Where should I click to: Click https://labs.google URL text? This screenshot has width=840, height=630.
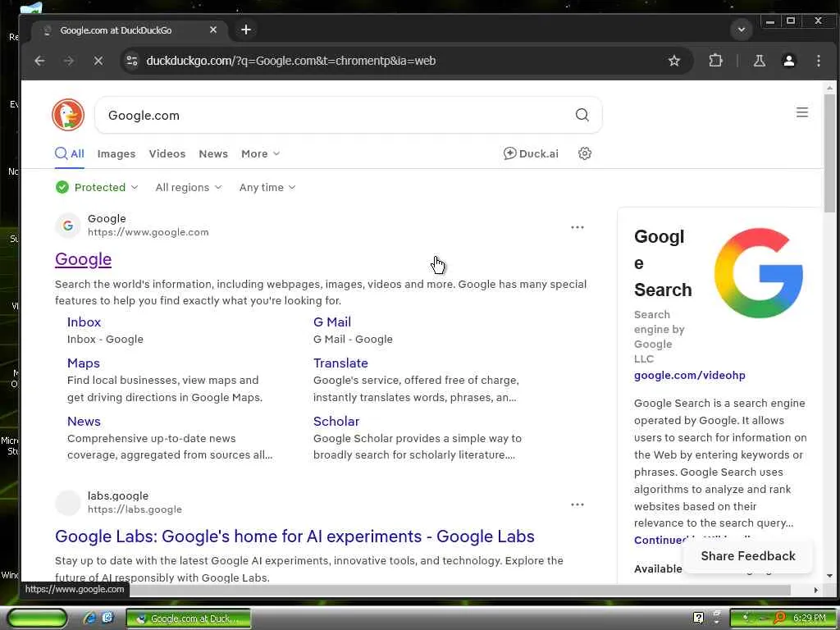(x=135, y=509)
